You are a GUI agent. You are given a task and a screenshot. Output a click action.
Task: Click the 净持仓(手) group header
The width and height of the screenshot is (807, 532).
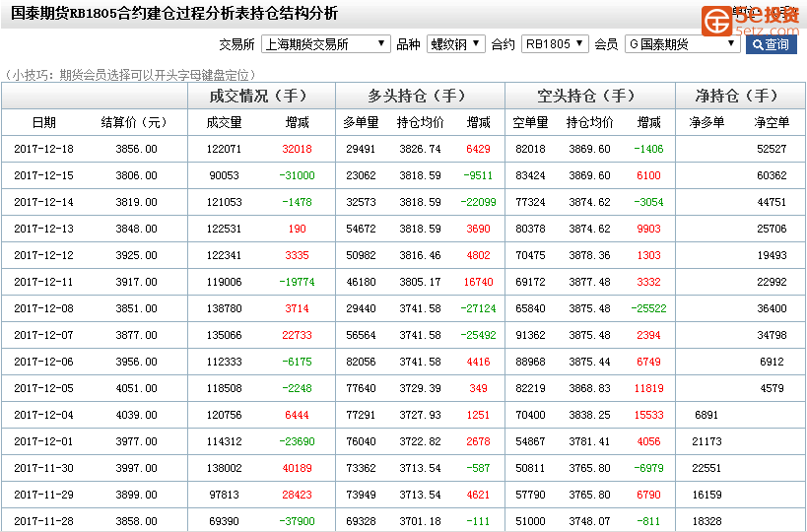pos(737,96)
